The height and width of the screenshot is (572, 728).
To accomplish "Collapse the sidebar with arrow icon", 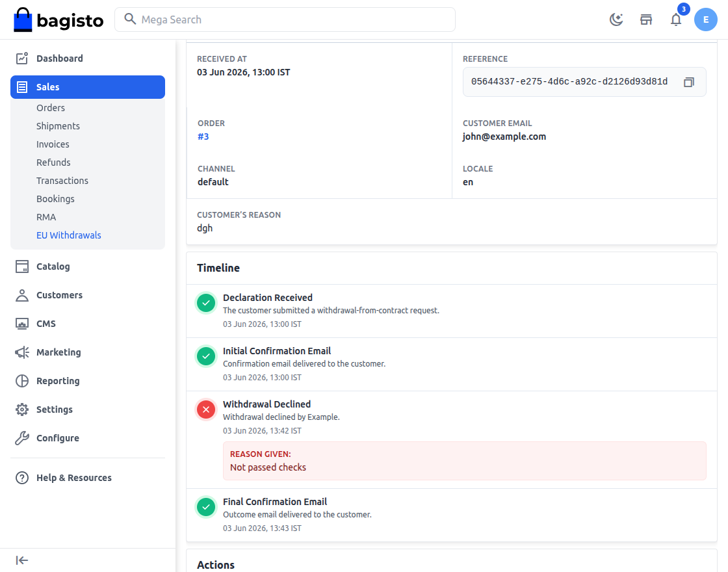I will point(22,560).
